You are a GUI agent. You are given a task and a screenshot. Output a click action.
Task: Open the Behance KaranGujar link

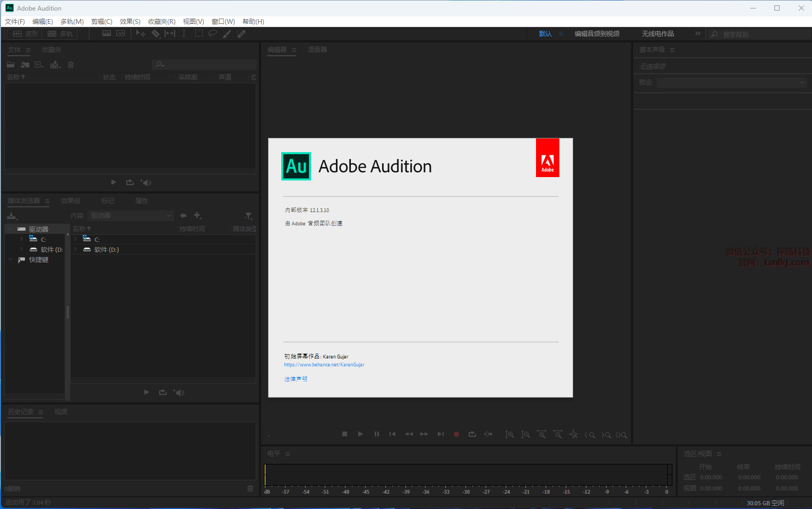point(324,365)
